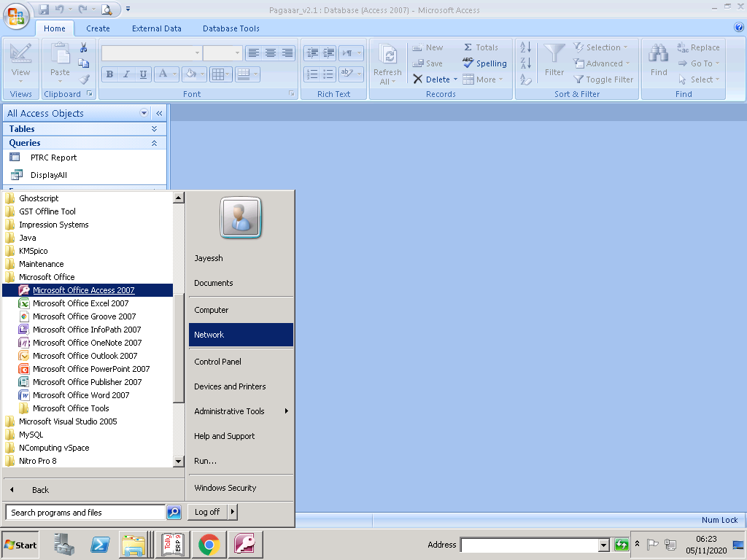Toggle Italic formatting

point(126,74)
